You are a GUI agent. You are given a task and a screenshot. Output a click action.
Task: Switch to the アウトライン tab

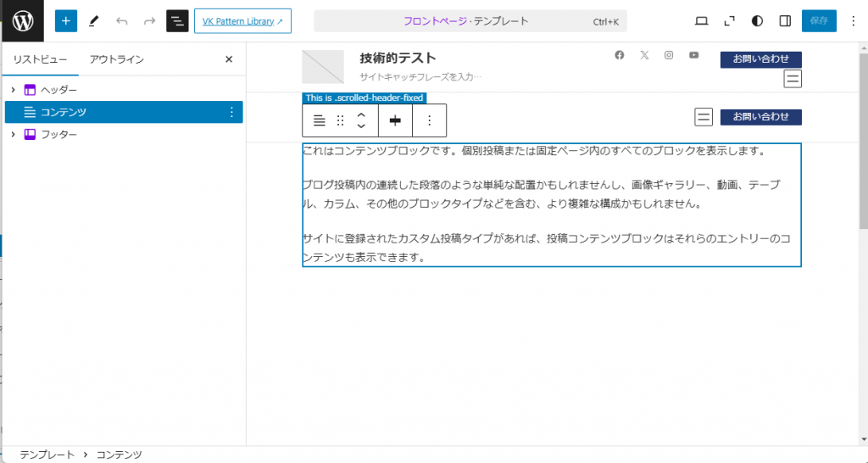(x=117, y=59)
